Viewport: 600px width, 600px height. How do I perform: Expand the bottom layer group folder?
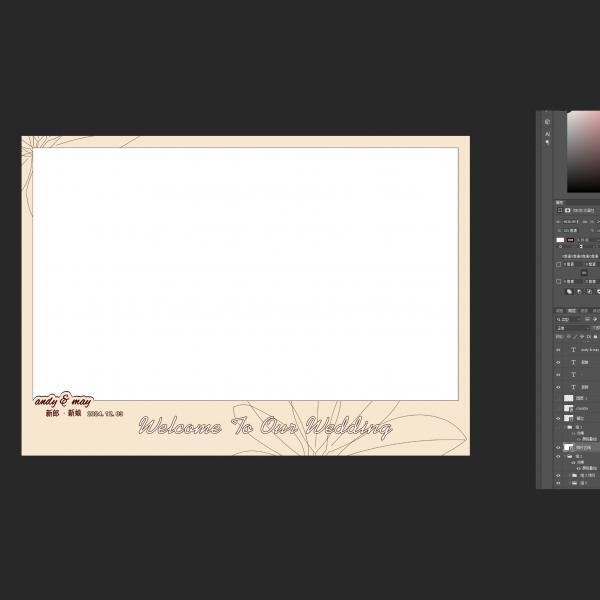click(x=569, y=482)
